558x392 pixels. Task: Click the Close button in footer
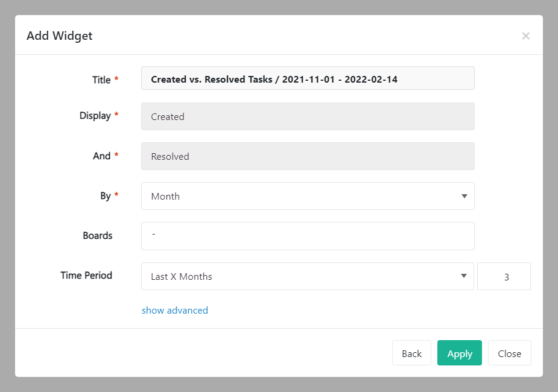(509, 353)
